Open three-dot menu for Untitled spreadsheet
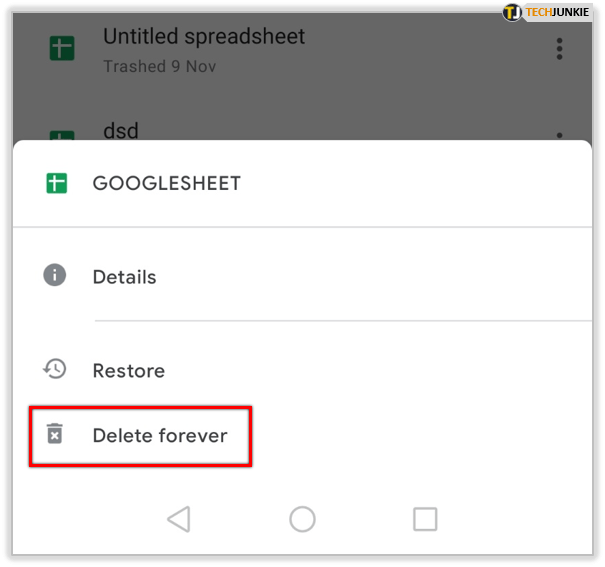The height and width of the screenshot is (567, 605). 559,48
